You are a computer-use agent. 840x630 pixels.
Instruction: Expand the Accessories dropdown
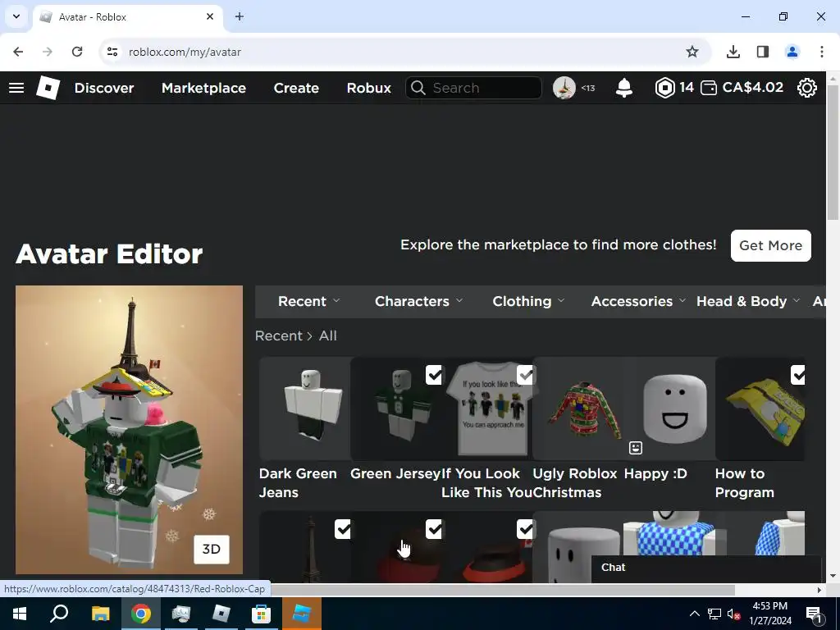click(638, 302)
